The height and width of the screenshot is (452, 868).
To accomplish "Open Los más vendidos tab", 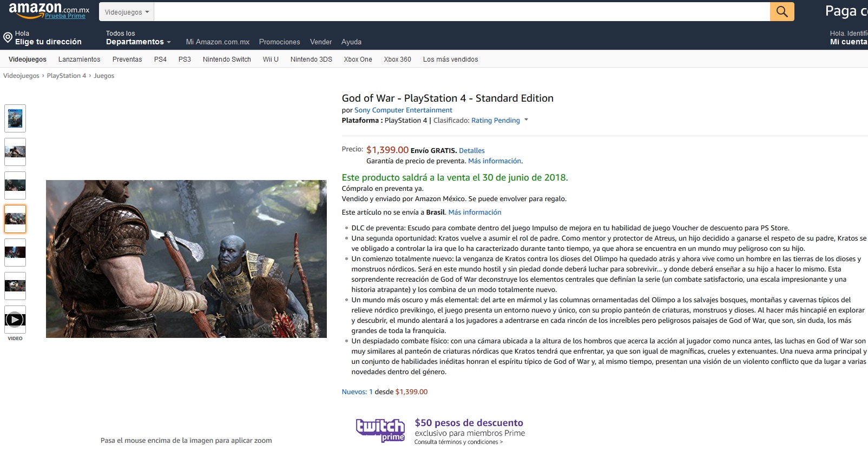I will [x=450, y=59].
